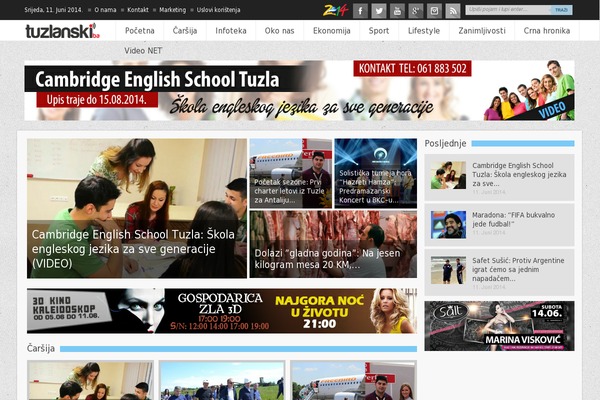Open the Čaršija menu item
Viewport: 600px width, 400px height.
pos(185,31)
